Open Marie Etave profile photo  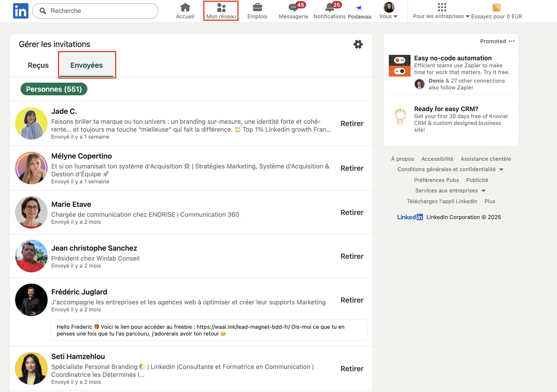pos(31,212)
